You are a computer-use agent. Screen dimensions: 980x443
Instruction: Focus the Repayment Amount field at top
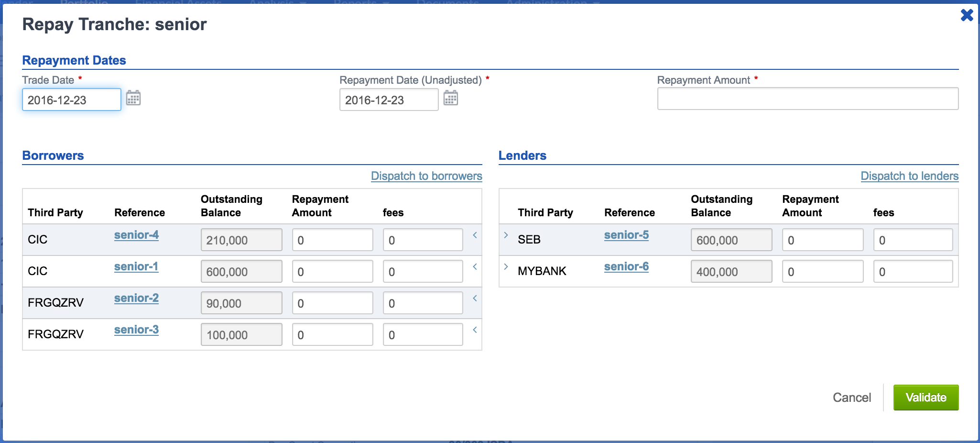[x=807, y=99]
